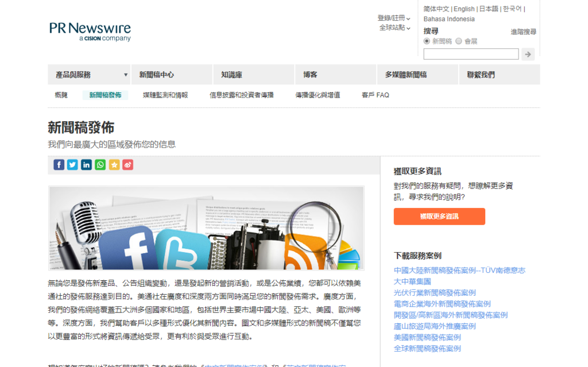Open the 博客 menu item
The width and height of the screenshot is (588, 367).
tap(335, 75)
